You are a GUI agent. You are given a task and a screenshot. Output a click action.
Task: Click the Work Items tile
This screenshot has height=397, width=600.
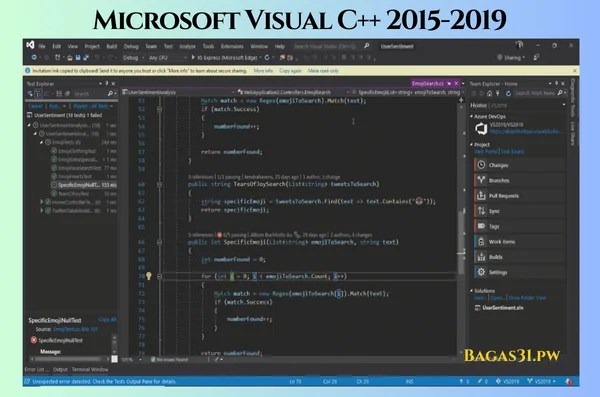tap(519, 242)
